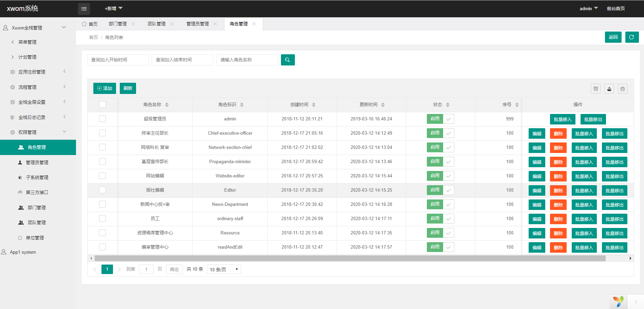This screenshot has height=309, width=644.
Task: Toggle 启用 status switch for 超级管理员
Action: coord(440,119)
